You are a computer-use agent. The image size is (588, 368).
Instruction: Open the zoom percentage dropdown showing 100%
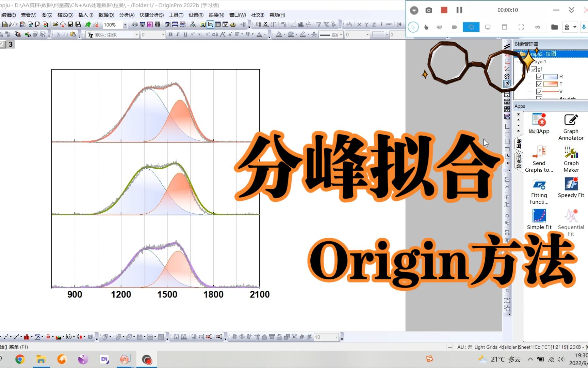(125, 25)
